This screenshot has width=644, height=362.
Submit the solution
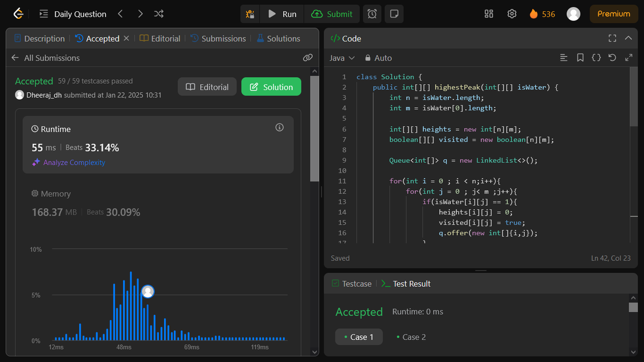[x=332, y=14]
